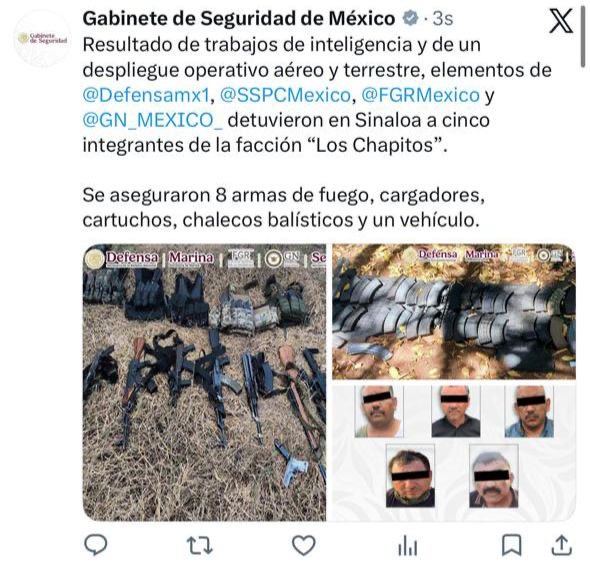This screenshot has width=590, height=565.
Task: Click the reply speech bubble icon
Action: pyautogui.click(x=96, y=545)
